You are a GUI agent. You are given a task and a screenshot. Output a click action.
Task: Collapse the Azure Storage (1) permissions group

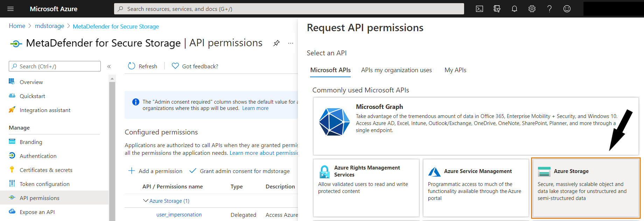pos(146,201)
